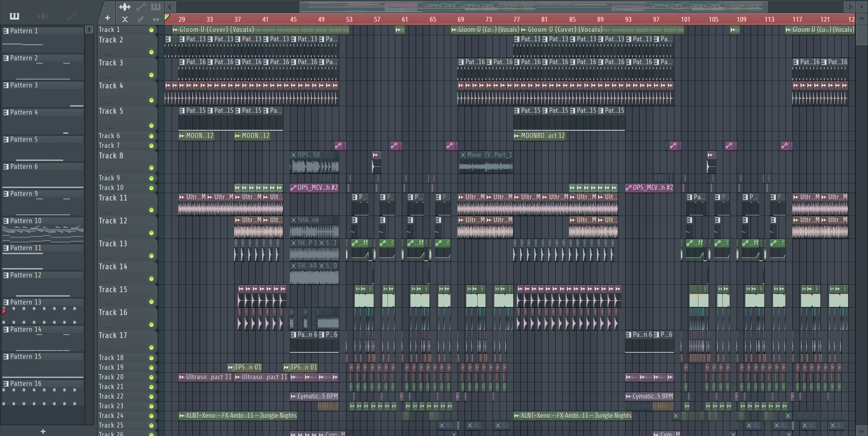Open the first TPS..n 01 clip menu on Track 19

(231, 368)
